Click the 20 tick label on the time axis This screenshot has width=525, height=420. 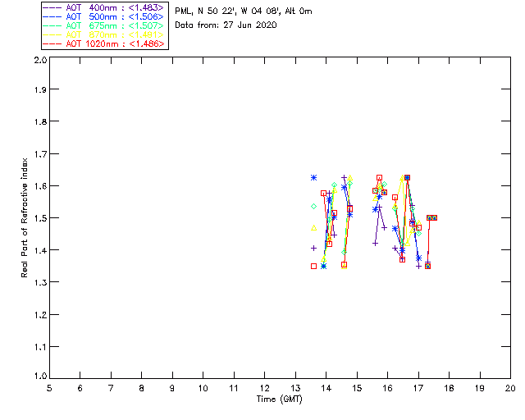(x=510, y=387)
